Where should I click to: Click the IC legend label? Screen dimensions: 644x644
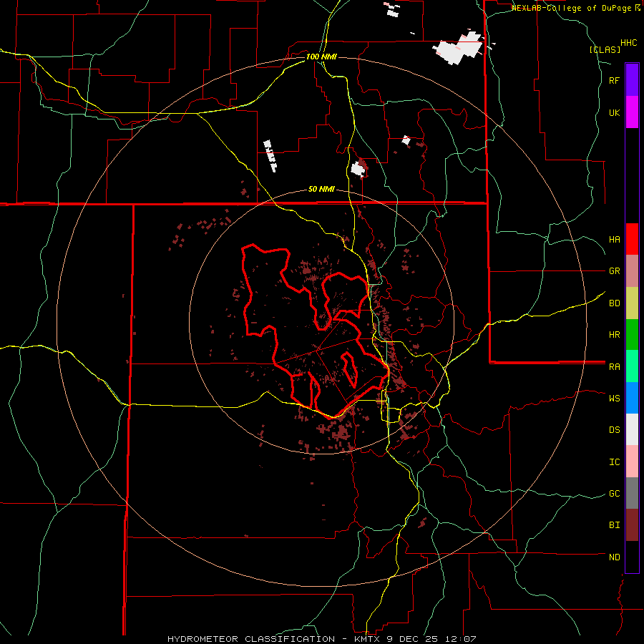615,462
